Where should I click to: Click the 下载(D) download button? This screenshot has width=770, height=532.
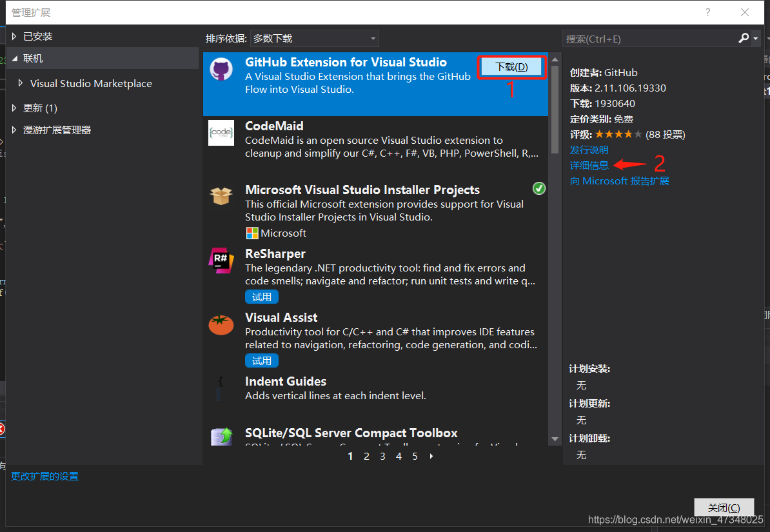coord(511,67)
